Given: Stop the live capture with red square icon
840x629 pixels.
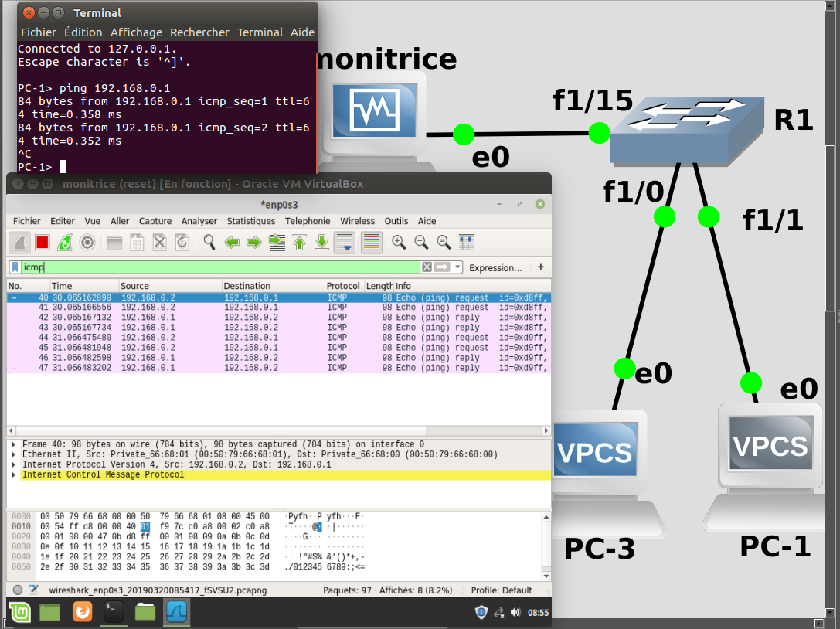Looking at the screenshot, I should click(x=41, y=242).
